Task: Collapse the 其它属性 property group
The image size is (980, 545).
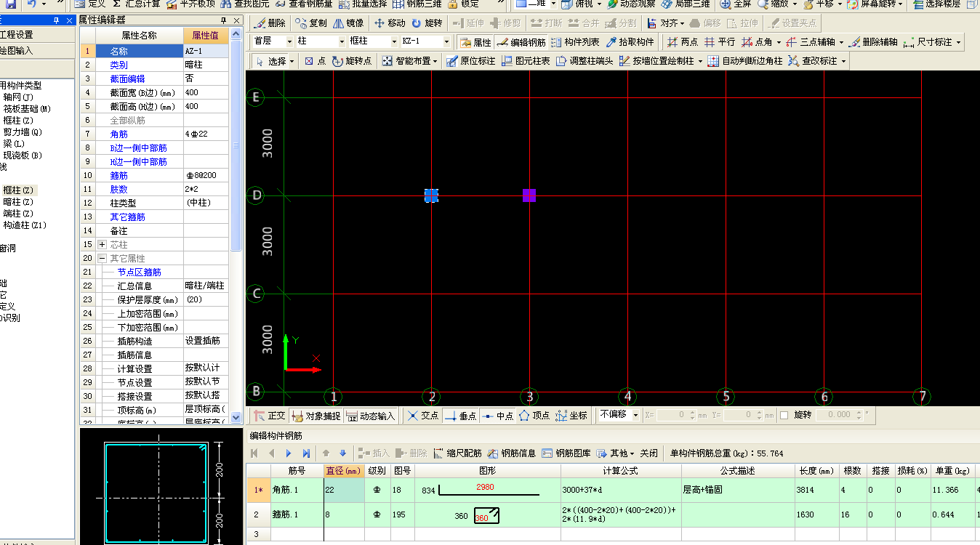Action: 102,258
